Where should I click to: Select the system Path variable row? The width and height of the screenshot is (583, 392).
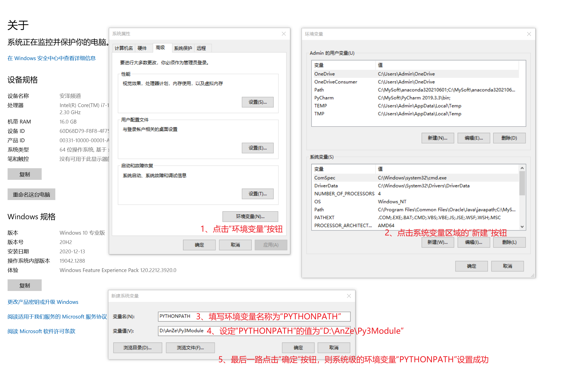click(x=416, y=210)
